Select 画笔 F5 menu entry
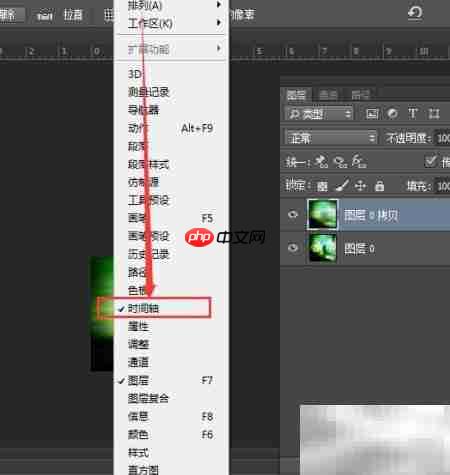This screenshot has width=450, height=475. (x=171, y=218)
